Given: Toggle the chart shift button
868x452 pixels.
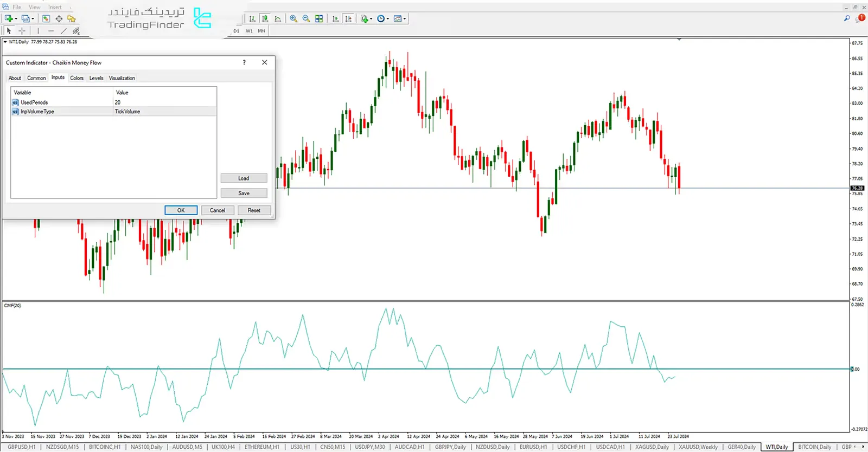Looking at the screenshot, I should [x=348, y=18].
